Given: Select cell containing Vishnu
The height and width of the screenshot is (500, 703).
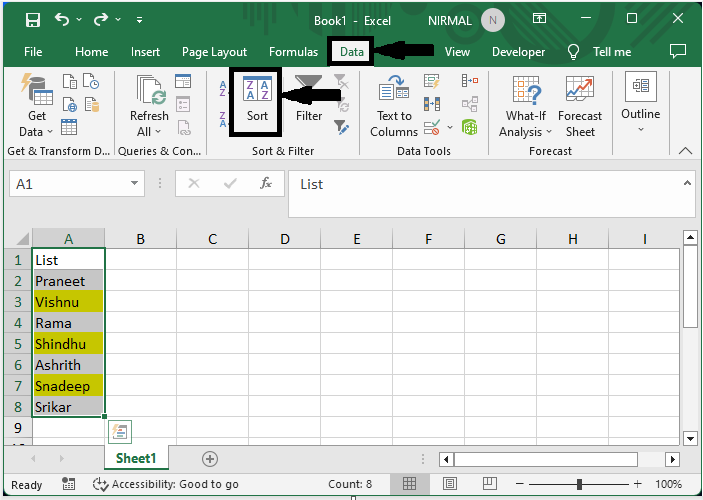Looking at the screenshot, I should click(x=68, y=302).
